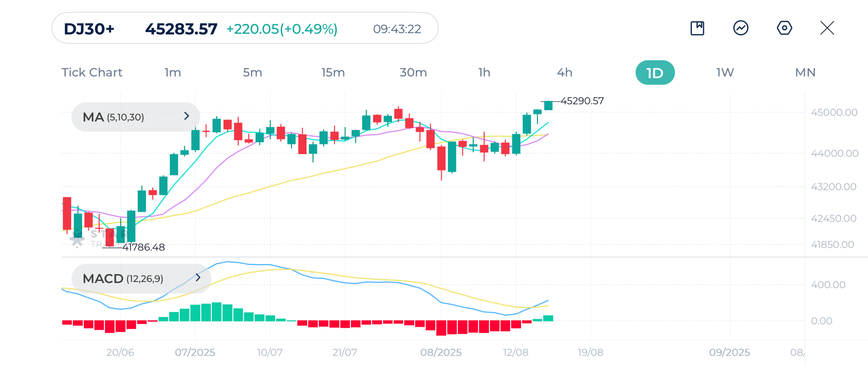Select the 5m timeframe
This screenshot has width=868, height=379.
[252, 73]
